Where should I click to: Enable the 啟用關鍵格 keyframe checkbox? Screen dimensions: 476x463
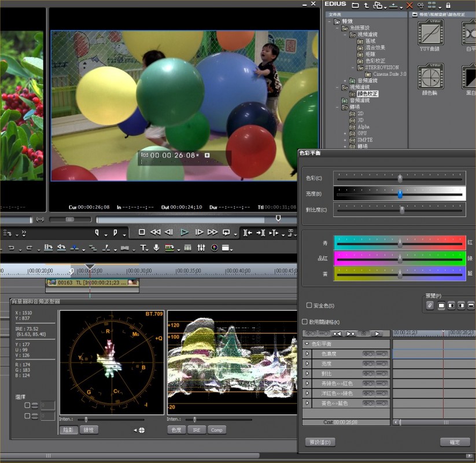pyautogui.click(x=305, y=322)
